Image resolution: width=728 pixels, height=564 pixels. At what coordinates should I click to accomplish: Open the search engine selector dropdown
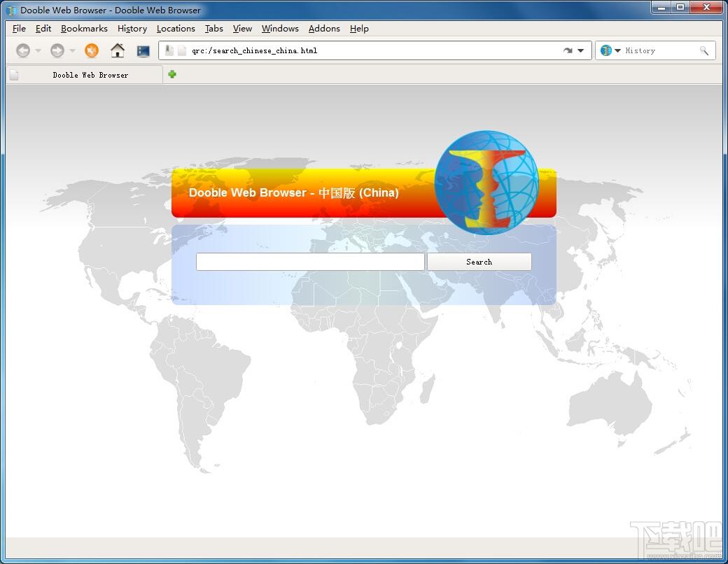pyautogui.click(x=617, y=50)
